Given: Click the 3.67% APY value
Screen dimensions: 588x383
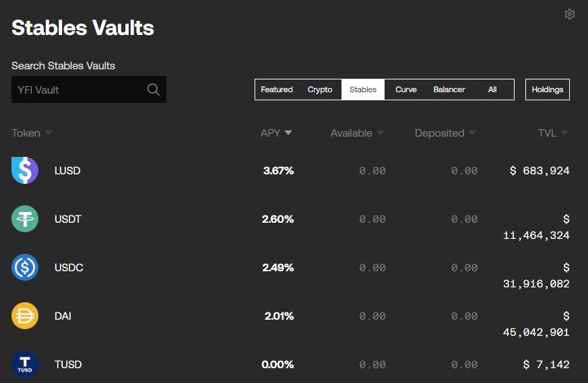Looking at the screenshot, I should coord(278,170).
